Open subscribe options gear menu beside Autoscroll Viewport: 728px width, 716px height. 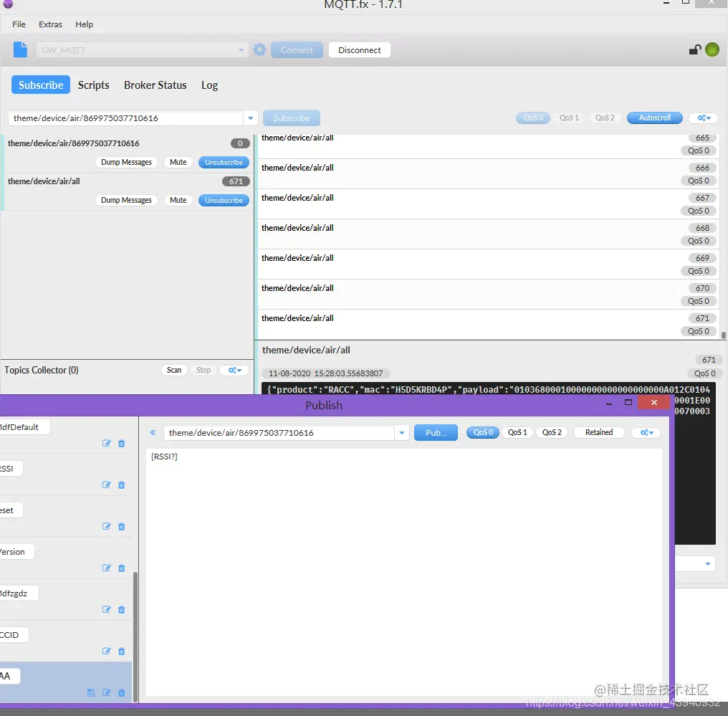(x=704, y=118)
